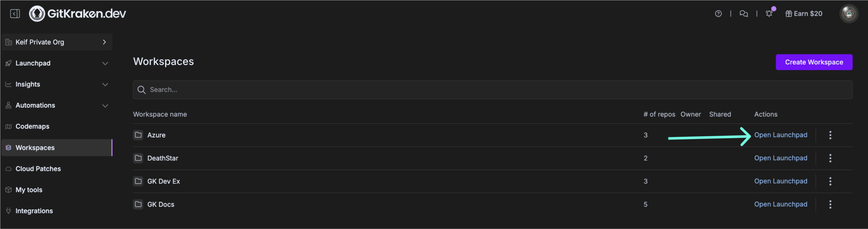868x229 pixels.
Task: Click the user avatar thumbnail
Action: coord(849,14)
